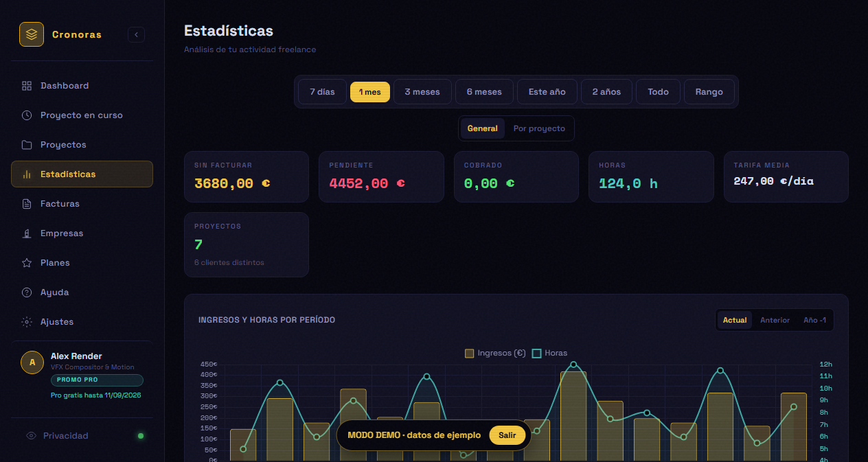Open the Rango date range selector
The image size is (868, 462).
tap(709, 92)
